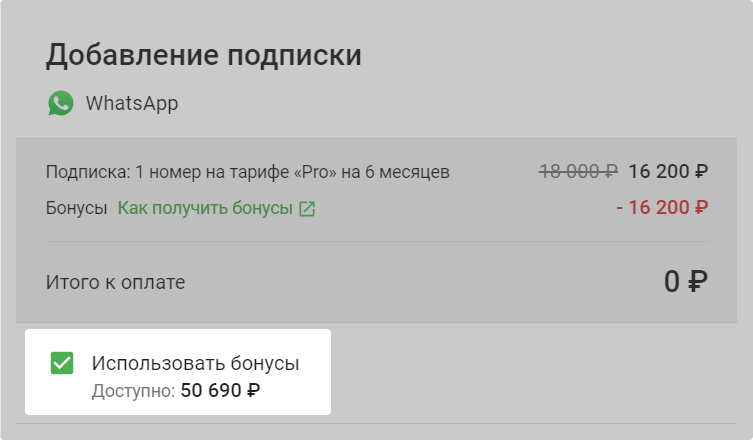Click the crossed-out 18 000 ₽ price
Viewport: 753px width, 440px height.
(578, 171)
